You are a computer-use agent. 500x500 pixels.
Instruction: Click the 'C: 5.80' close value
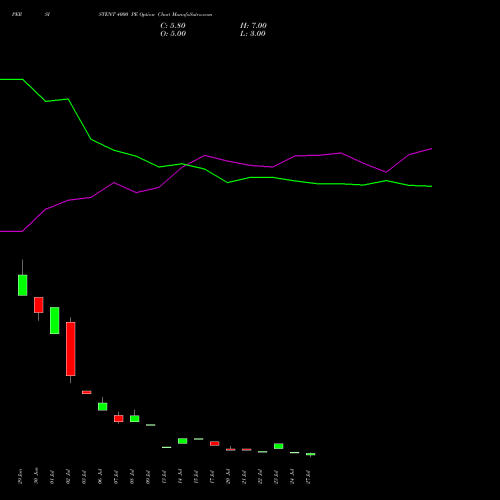[x=173, y=26]
